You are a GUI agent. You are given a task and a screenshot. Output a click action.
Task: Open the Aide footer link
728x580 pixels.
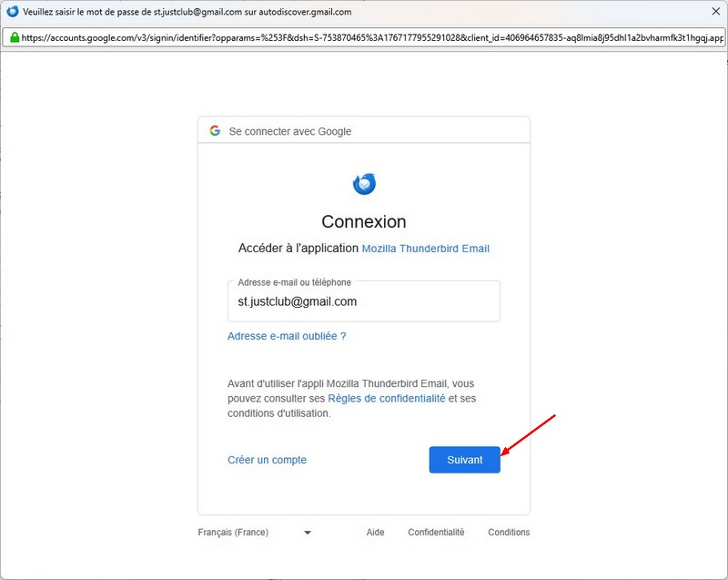(375, 533)
